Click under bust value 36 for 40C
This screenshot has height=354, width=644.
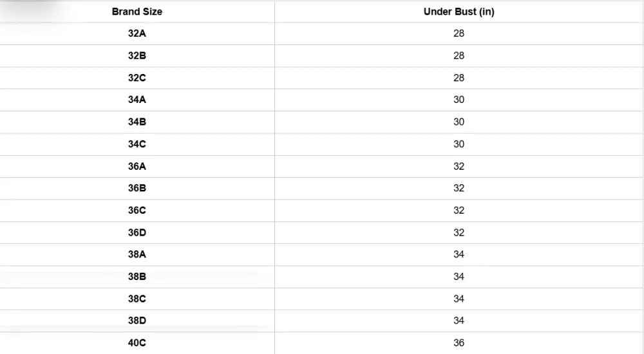click(459, 343)
